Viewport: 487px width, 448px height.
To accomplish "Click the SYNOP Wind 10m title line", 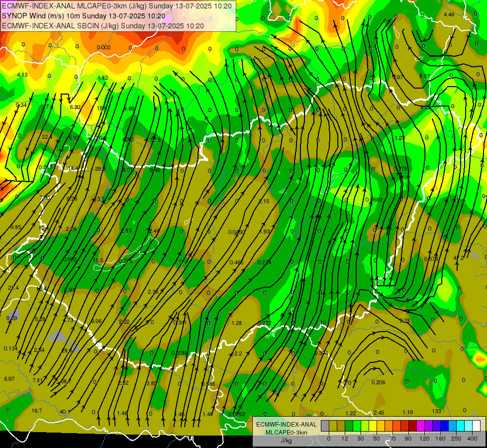I will click(84, 16).
